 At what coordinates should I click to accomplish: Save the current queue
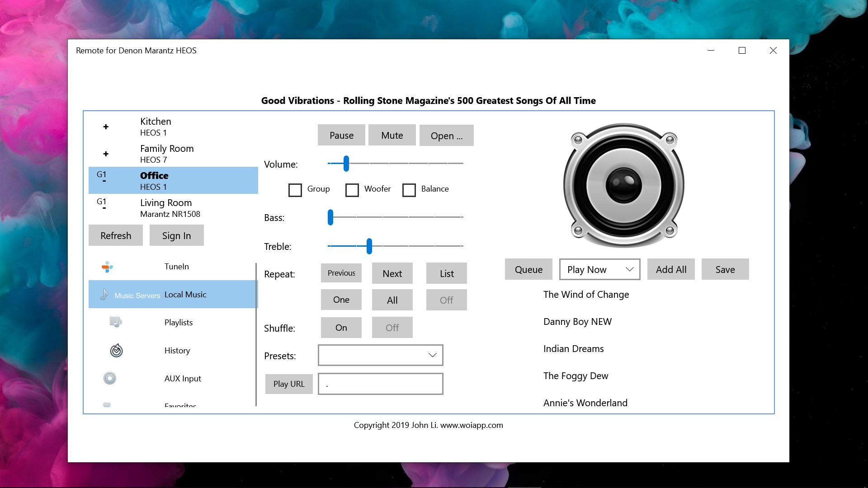tap(725, 269)
